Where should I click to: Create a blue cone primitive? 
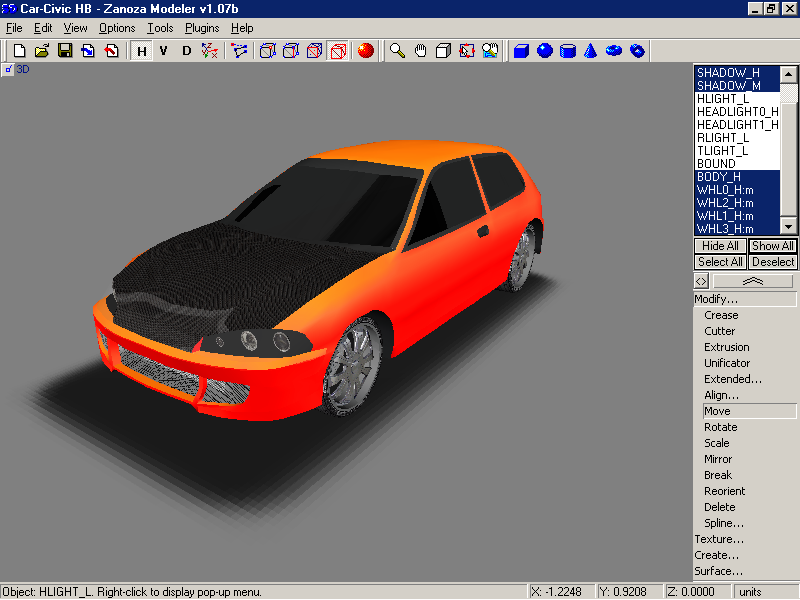click(x=591, y=50)
